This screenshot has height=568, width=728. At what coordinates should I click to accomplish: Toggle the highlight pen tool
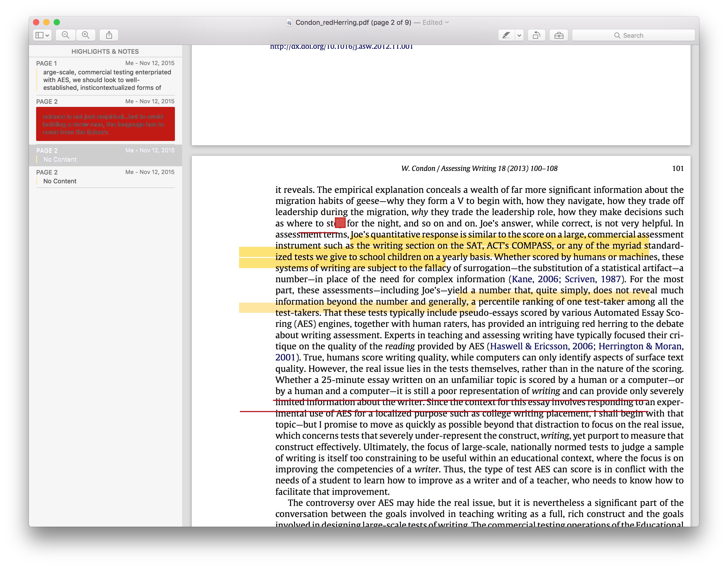tap(506, 35)
